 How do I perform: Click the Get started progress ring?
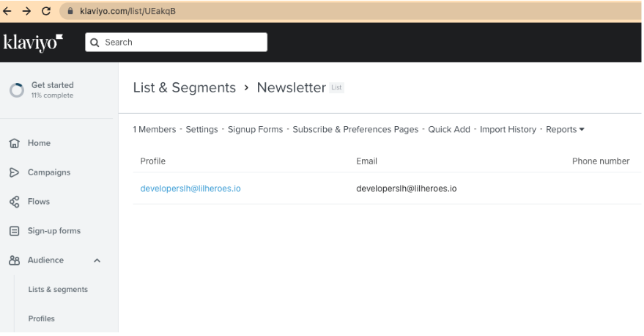pyautogui.click(x=16, y=90)
